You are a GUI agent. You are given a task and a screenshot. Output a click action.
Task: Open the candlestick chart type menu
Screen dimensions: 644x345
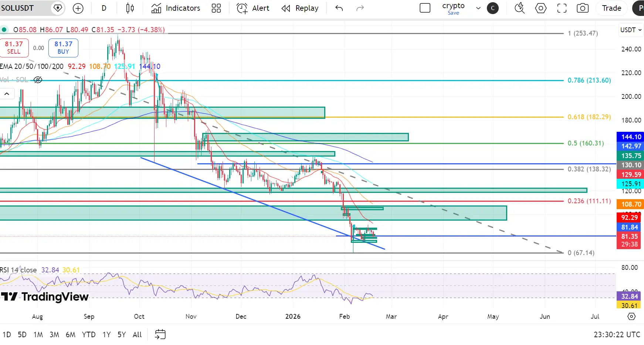130,8
